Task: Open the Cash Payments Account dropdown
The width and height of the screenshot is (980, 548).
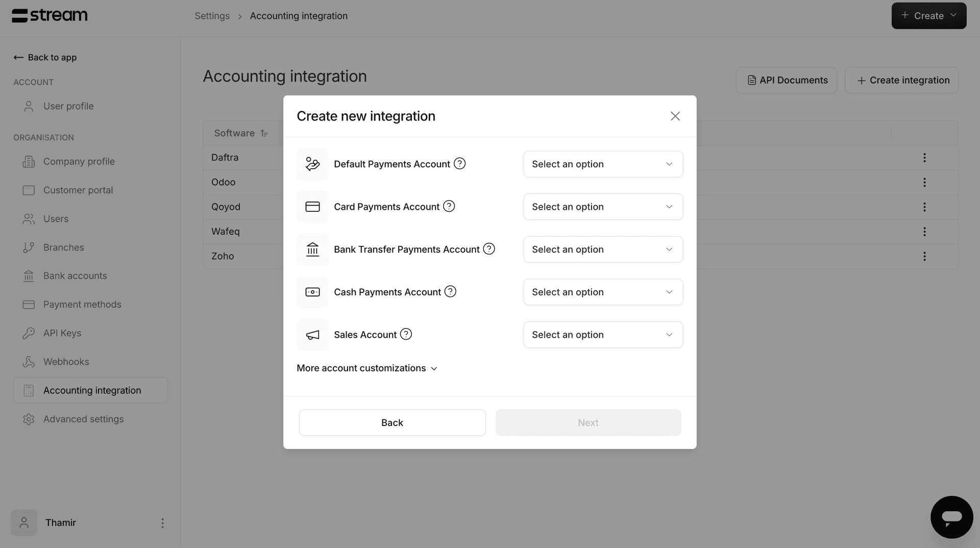Action: coord(603,292)
